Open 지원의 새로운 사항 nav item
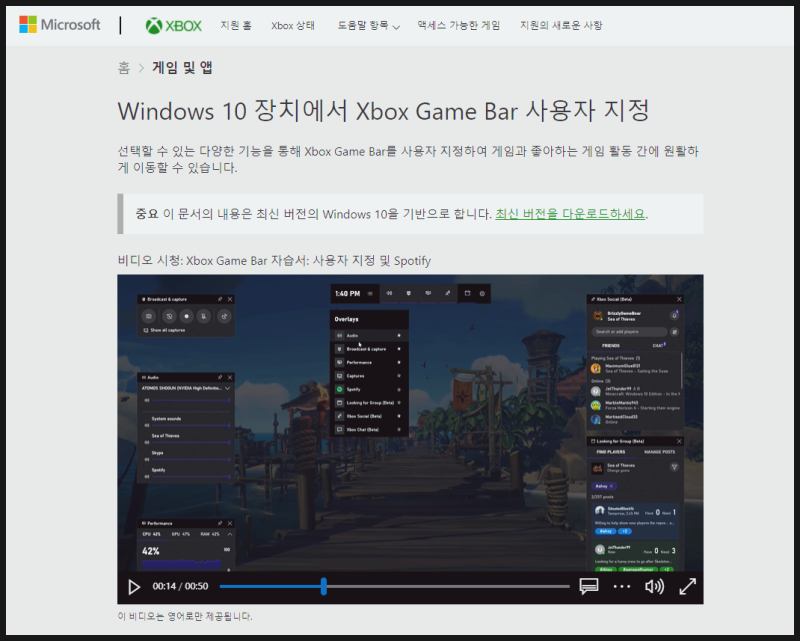This screenshot has height=641, width=800. pos(561,26)
